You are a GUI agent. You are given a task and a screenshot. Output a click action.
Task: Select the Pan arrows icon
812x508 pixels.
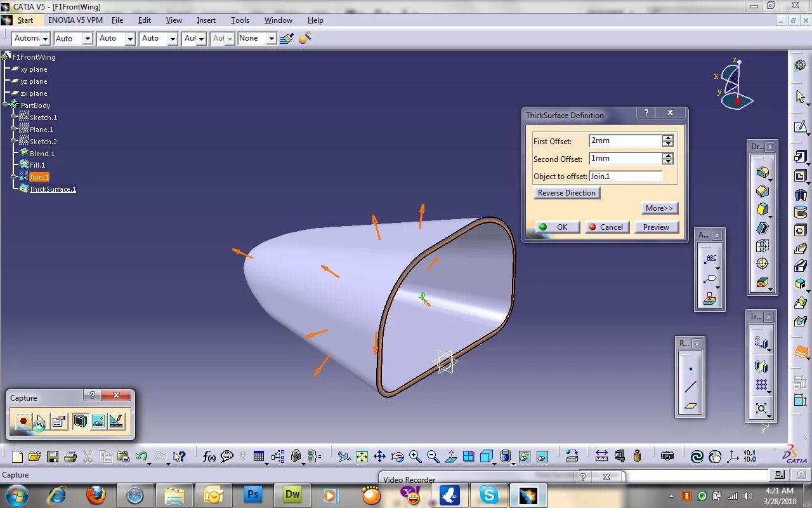(x=379, y=457)
